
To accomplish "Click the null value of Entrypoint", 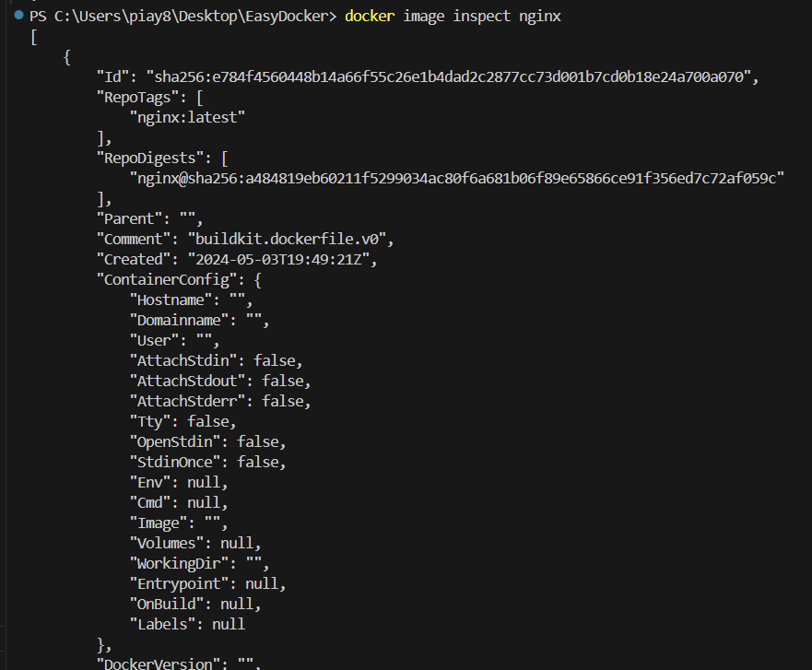I will click(x=262, y=584).
